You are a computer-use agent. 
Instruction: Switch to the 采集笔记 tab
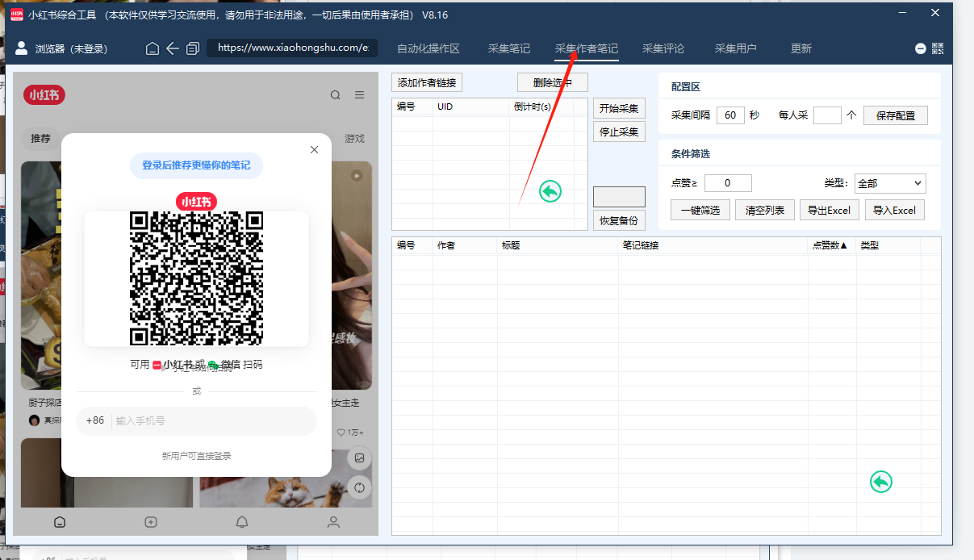[x=509, y=48]
